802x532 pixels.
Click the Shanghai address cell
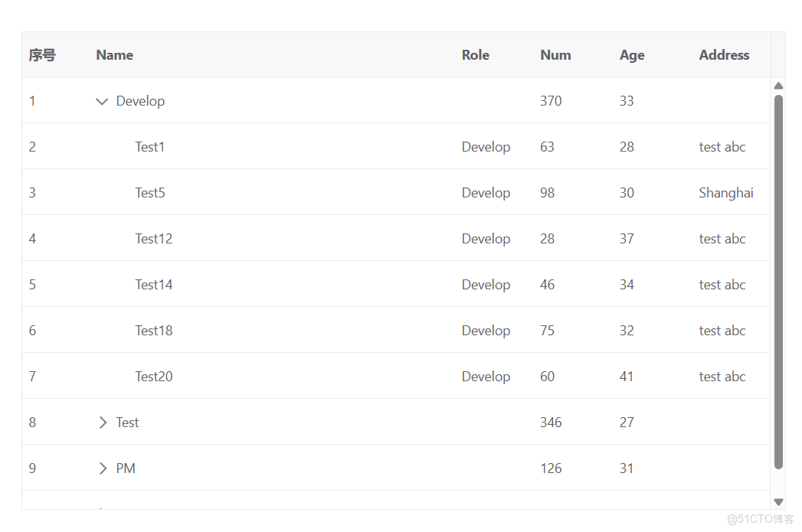725,193
